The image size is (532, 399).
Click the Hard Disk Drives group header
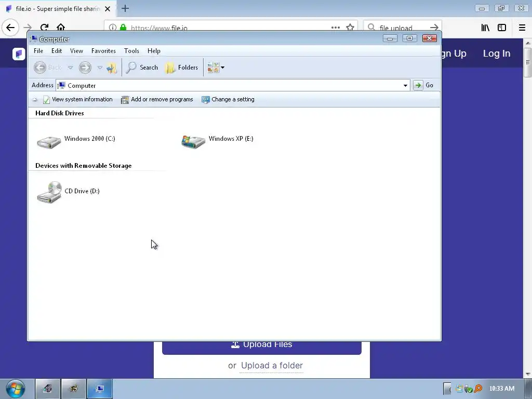[60, 113]
